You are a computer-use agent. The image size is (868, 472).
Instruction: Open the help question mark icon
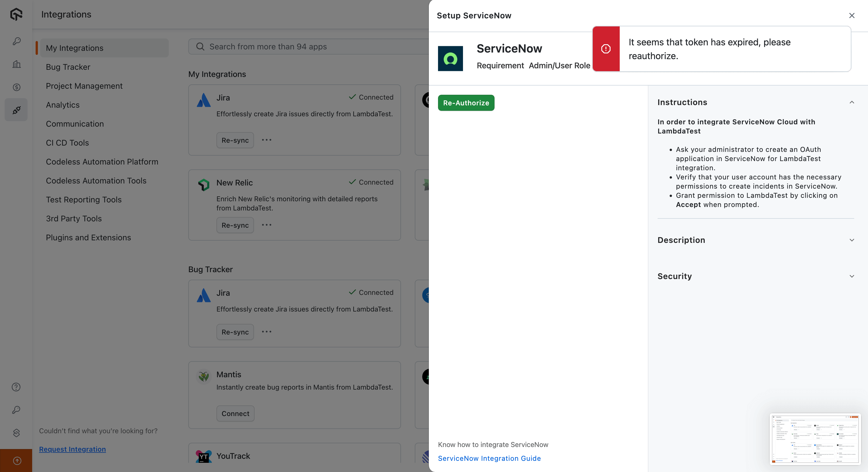pos(16,387)
